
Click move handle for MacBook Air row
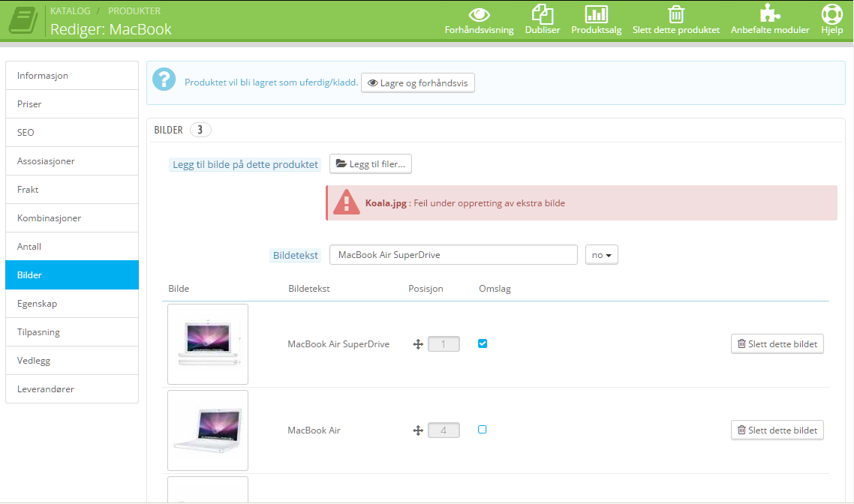pyautogui.click(x=418, y=430)
